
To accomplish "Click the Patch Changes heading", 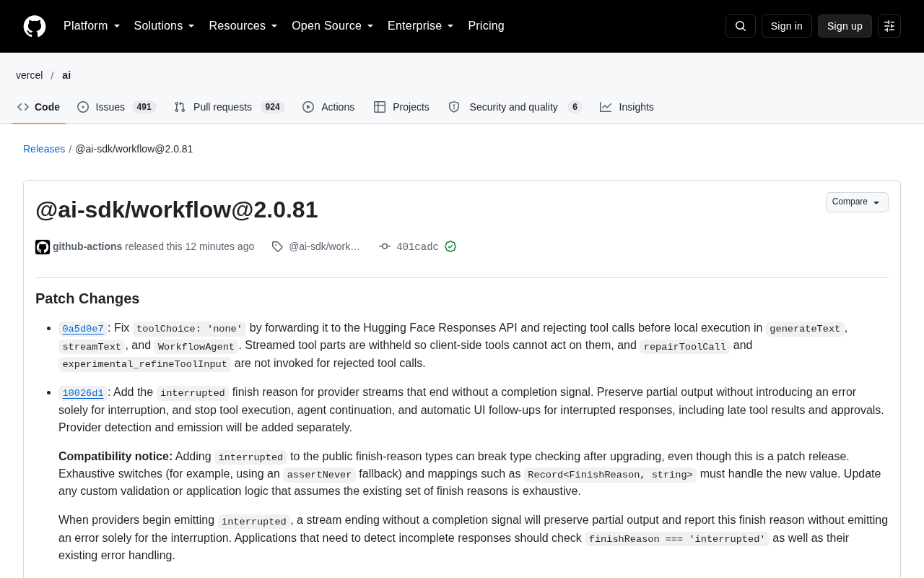I will (x=87, y=298).
